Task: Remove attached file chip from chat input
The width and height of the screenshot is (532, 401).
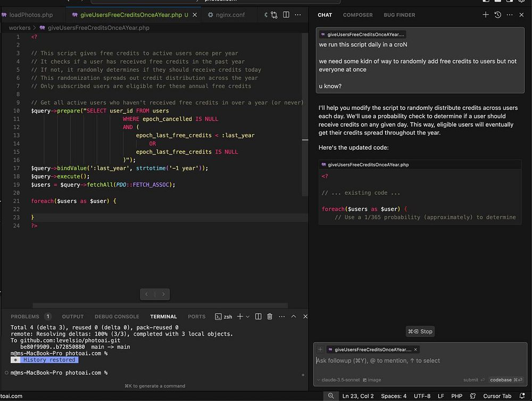Action: [415, 349]
